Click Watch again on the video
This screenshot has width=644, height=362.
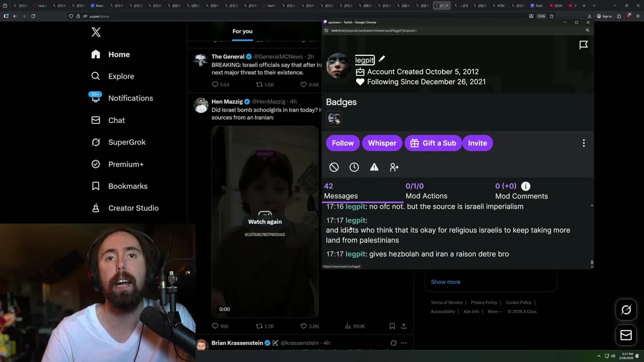point(265,222)
